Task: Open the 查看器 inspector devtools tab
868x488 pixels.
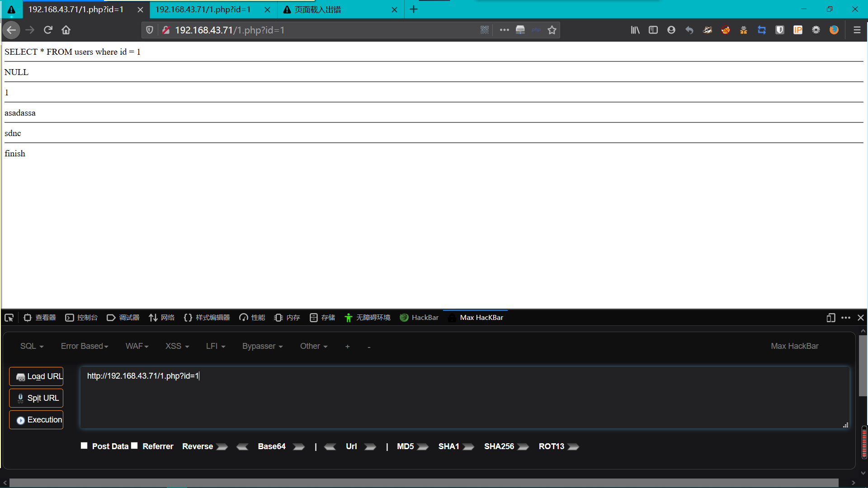Action: [x=39, y=318]
